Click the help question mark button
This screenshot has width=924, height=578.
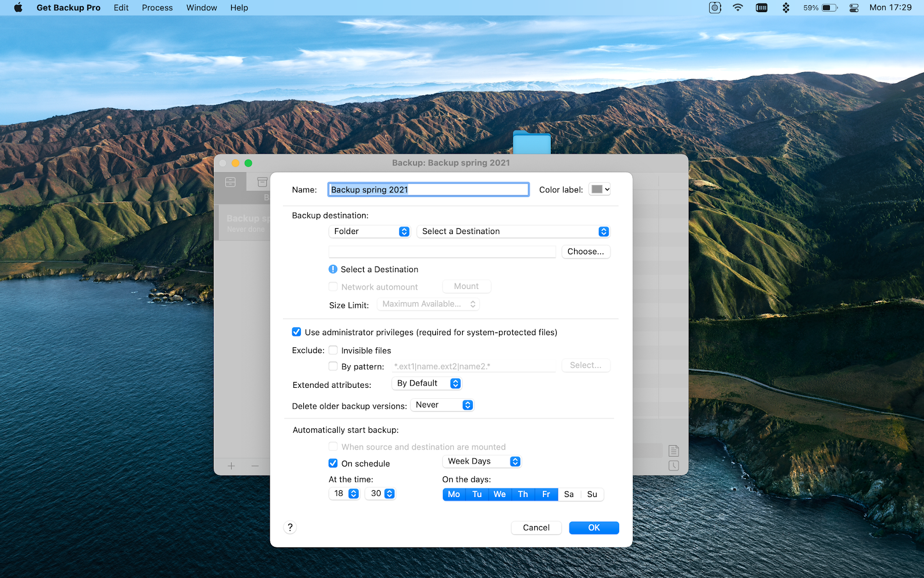point(290,527)
